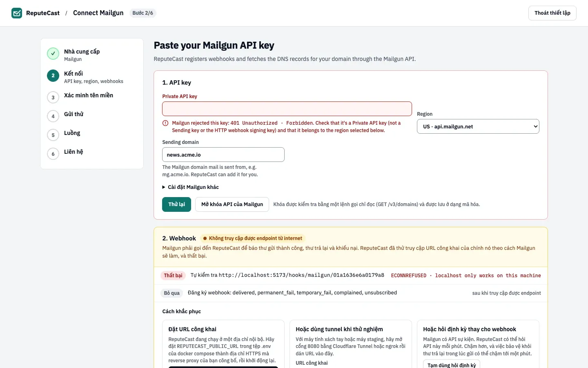Image resolution: width=588 pixels, height=368 pixels.
Task: Click the step 5 circle icon
Action: click(x=53, y=135)
